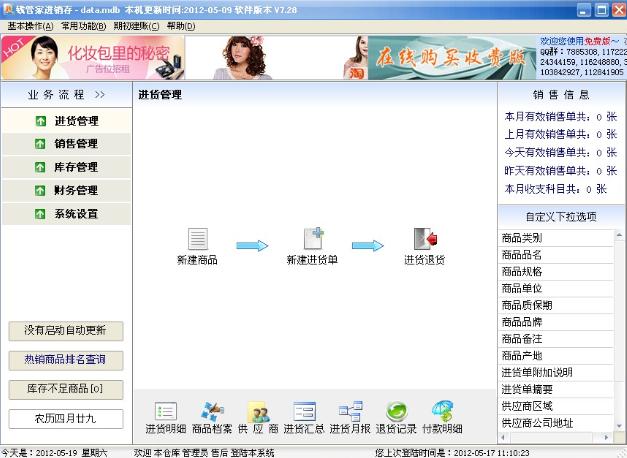627x458 pixels.
Task: Click green arrow icon beside 销售管理
Action: pyautogui.click(x=40, y=144)
